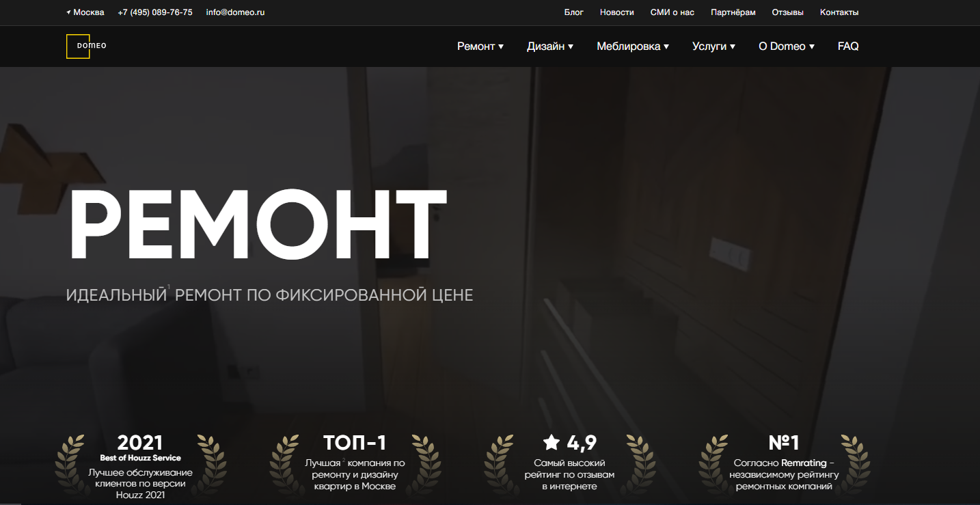
Task: Click the Domeo logo in header
Action: pos(86,46)
